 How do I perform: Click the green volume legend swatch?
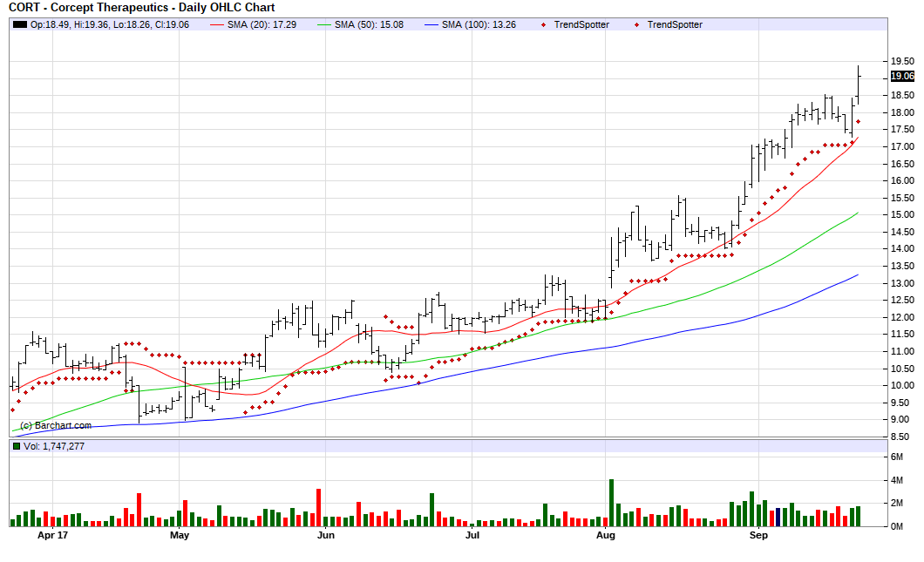click(17, 446)
